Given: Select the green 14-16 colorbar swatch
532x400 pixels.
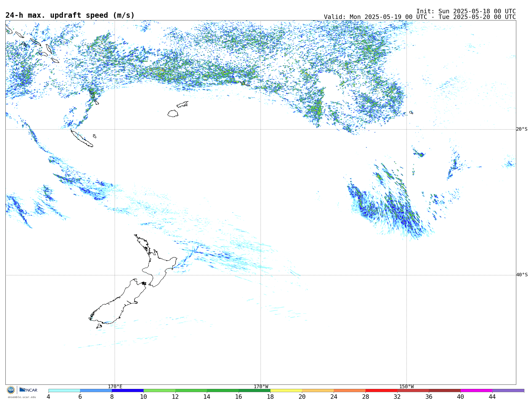Looking at the screenshot, I should pos(223,391).
